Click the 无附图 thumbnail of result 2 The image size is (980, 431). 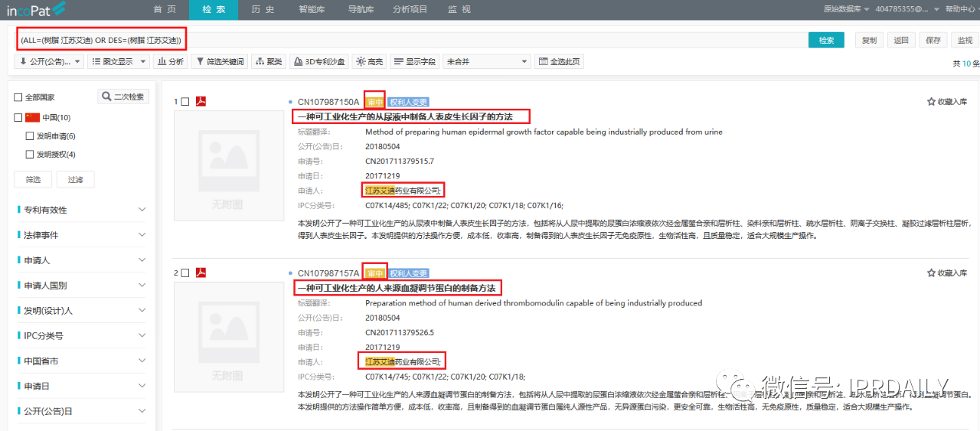pos(227,336)
